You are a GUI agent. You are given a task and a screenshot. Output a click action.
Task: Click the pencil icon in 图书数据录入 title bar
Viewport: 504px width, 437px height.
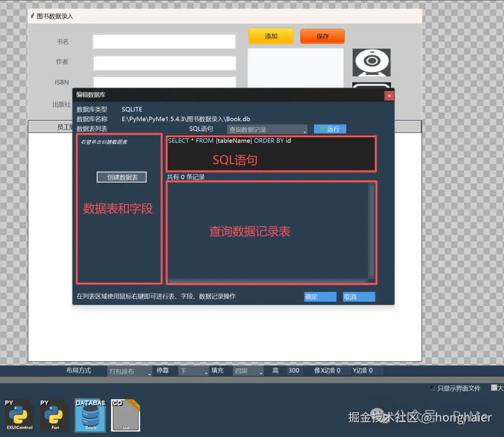(32, 15)
